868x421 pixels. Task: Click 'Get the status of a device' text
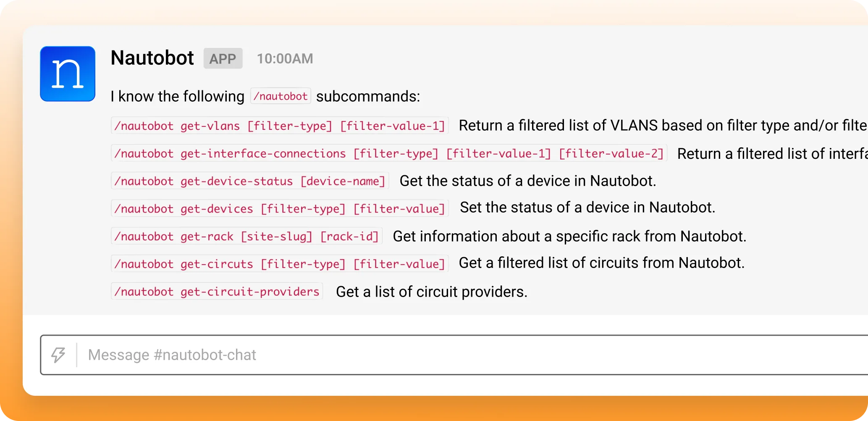pos(527,181)
